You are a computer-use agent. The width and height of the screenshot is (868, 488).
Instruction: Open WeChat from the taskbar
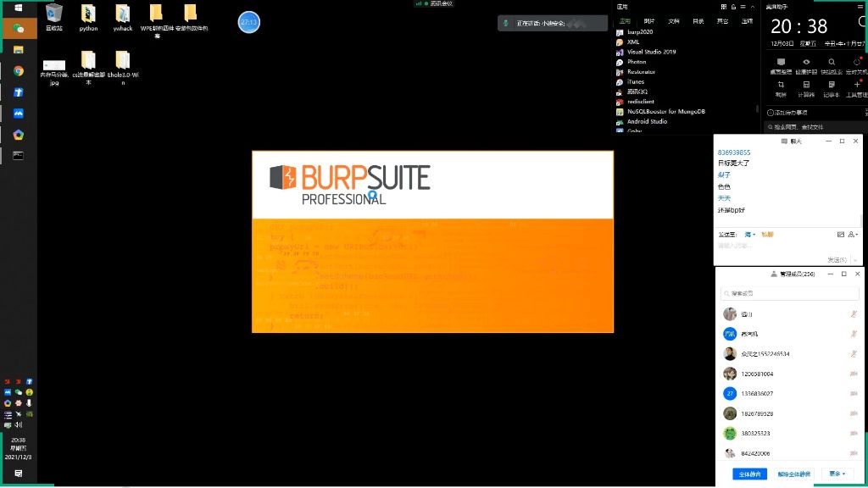tap(19, 28)
